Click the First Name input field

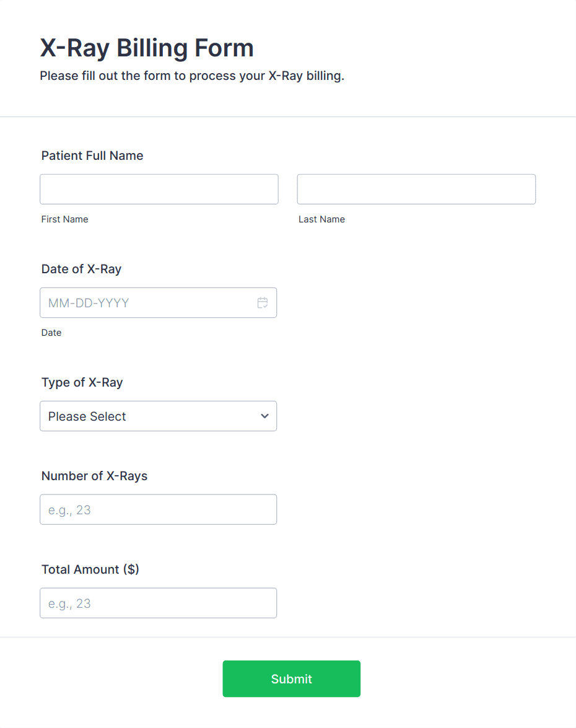(159, 189)
